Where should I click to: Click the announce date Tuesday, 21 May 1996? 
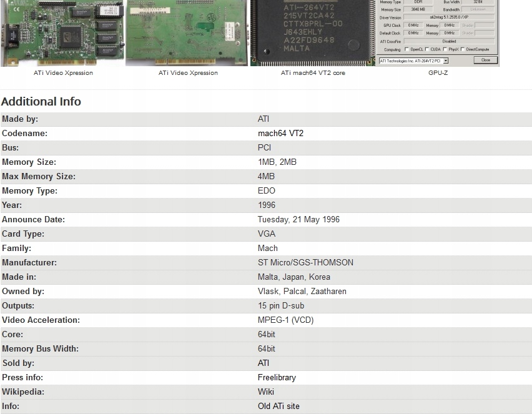[x=298, y=220]
